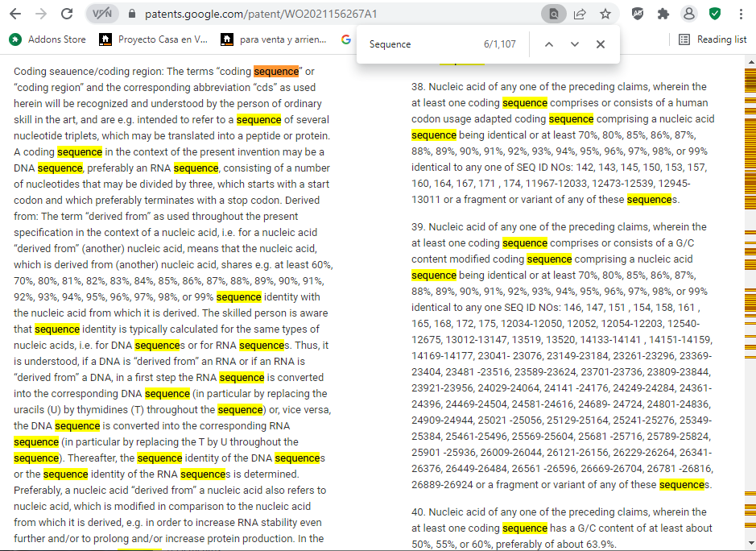Click the share page icon
This screenshot has width=756, height=551.
click(x=579, y=14)
